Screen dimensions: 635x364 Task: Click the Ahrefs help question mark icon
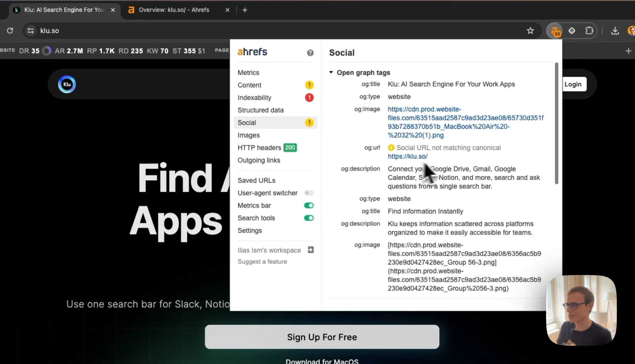click(310, 53)
